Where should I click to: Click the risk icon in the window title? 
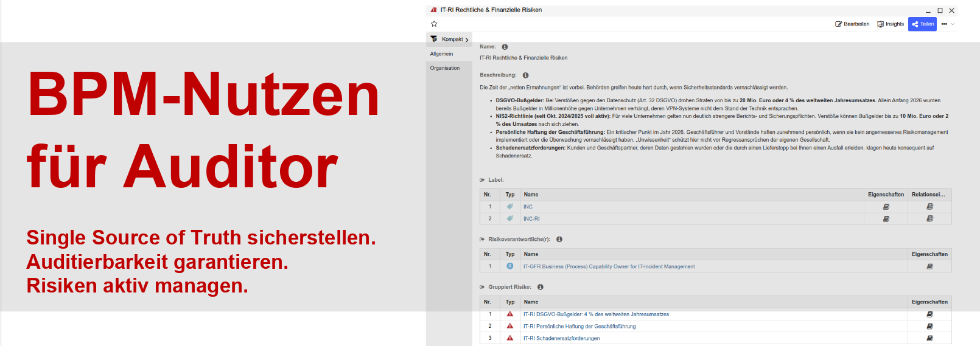tap(433, 10)
